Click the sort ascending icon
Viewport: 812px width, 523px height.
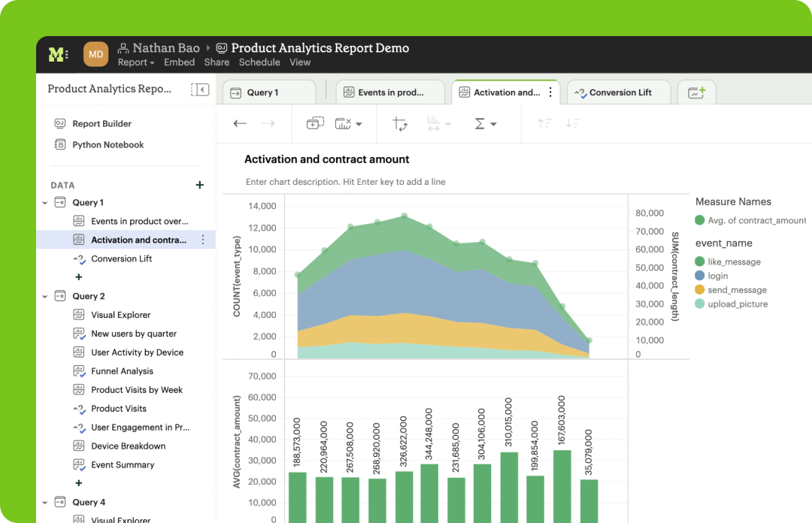click(544, 123)
